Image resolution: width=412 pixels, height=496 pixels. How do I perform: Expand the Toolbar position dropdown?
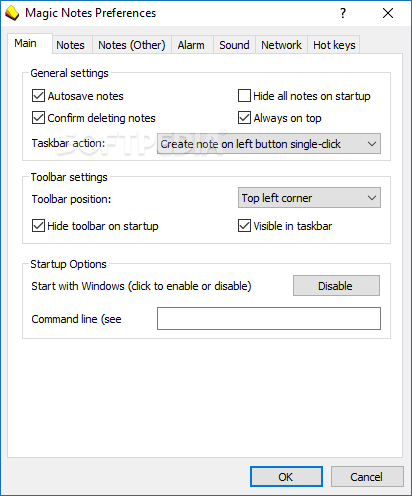point(309,198)
